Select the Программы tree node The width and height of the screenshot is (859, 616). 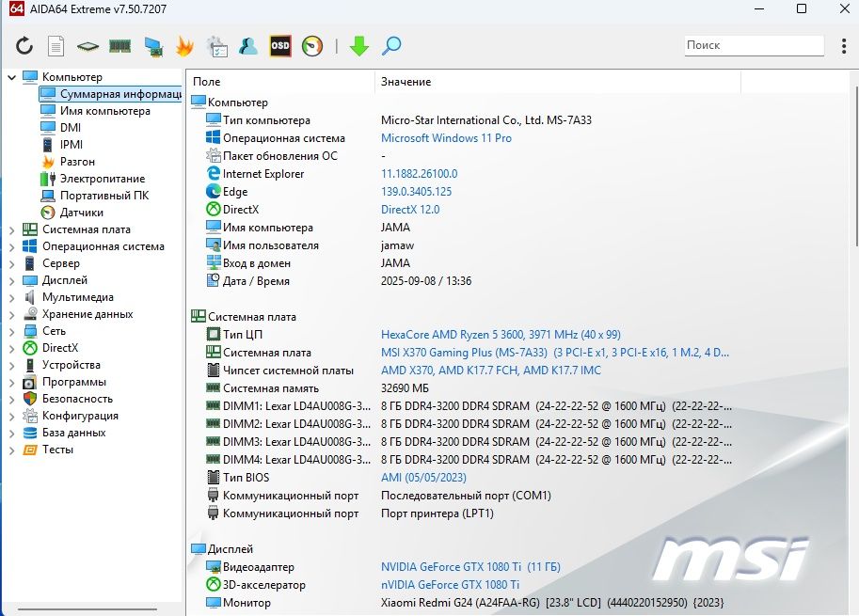coord(74,382)
